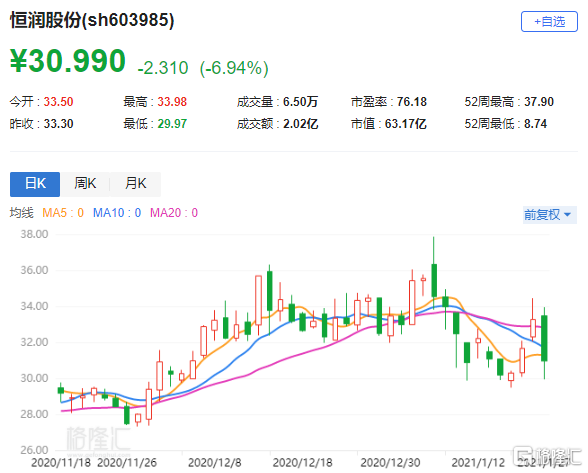Click the 成交量 value 6.50万
The width and height of the screenshot is (588, 473).
pyautogui.click(x=301, y=102)
